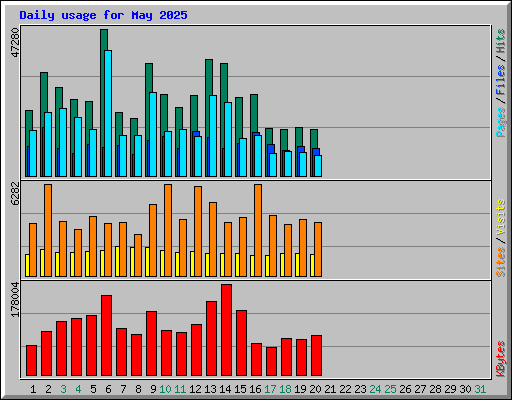
Task: Select day 5 on the date axis
Action: [x=93, y=389]
